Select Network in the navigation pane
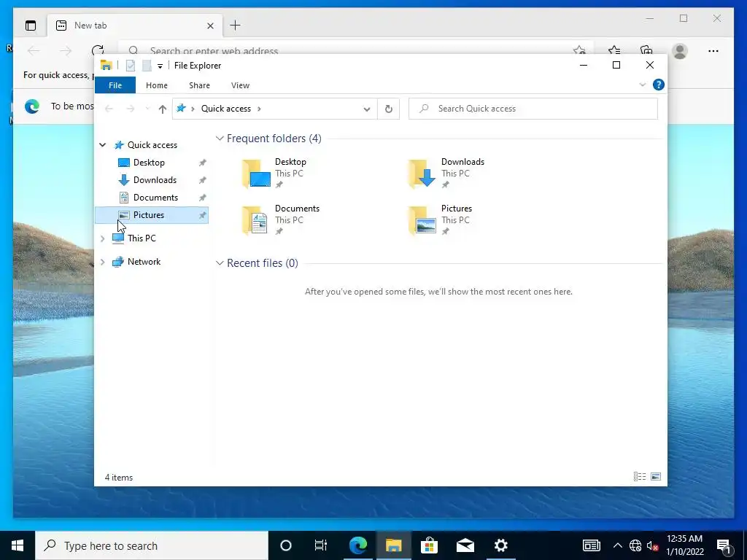This screenshot has width=747, height=560. tap(144, 262)
